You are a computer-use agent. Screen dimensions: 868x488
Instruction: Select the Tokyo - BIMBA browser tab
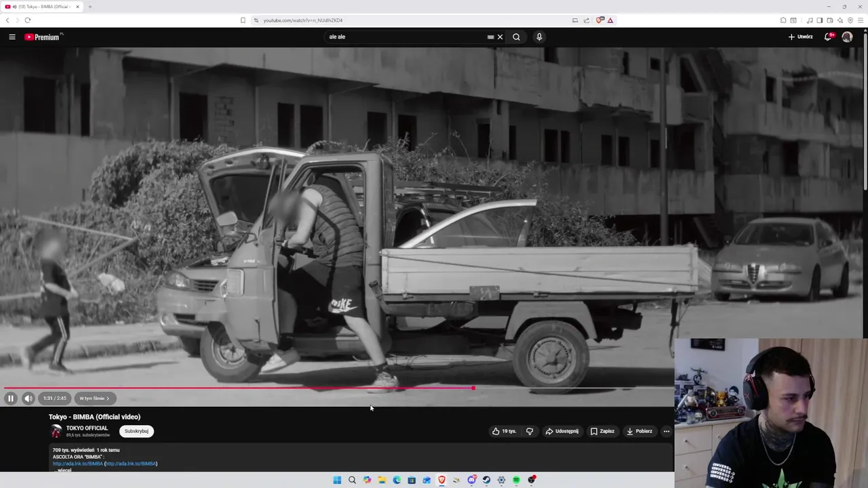[42, 7]
